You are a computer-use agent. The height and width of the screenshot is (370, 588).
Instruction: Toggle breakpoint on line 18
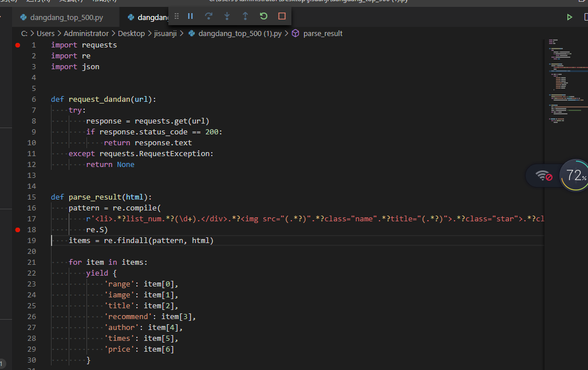click(x=18, y=229)
